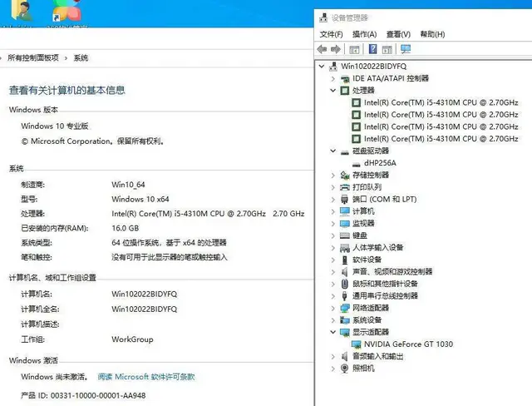The image size is (532, 406).
Task: Click the Help question-mark toolbar icon
Action: 372,49
